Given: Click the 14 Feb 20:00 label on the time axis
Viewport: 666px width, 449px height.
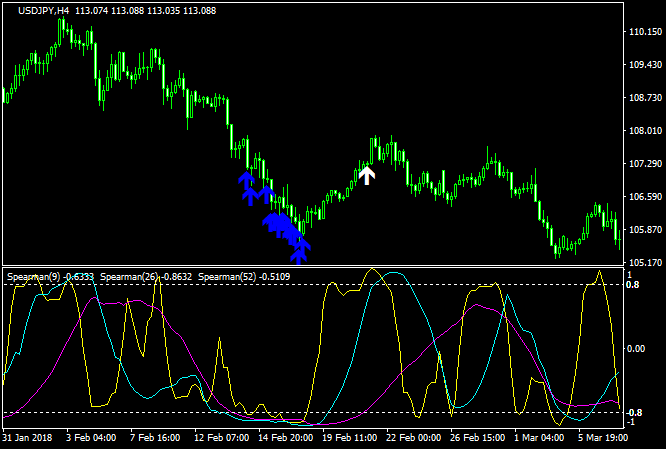Looking at the screenshot, I should click(286, 438).
